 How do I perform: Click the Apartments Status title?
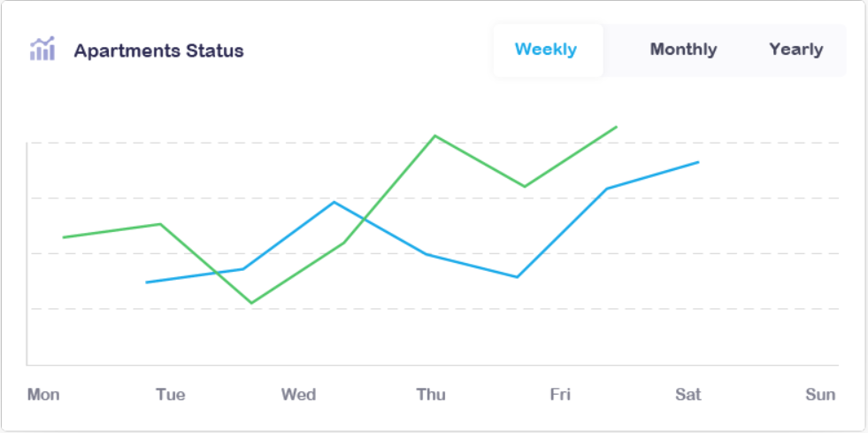pos(158,50)
